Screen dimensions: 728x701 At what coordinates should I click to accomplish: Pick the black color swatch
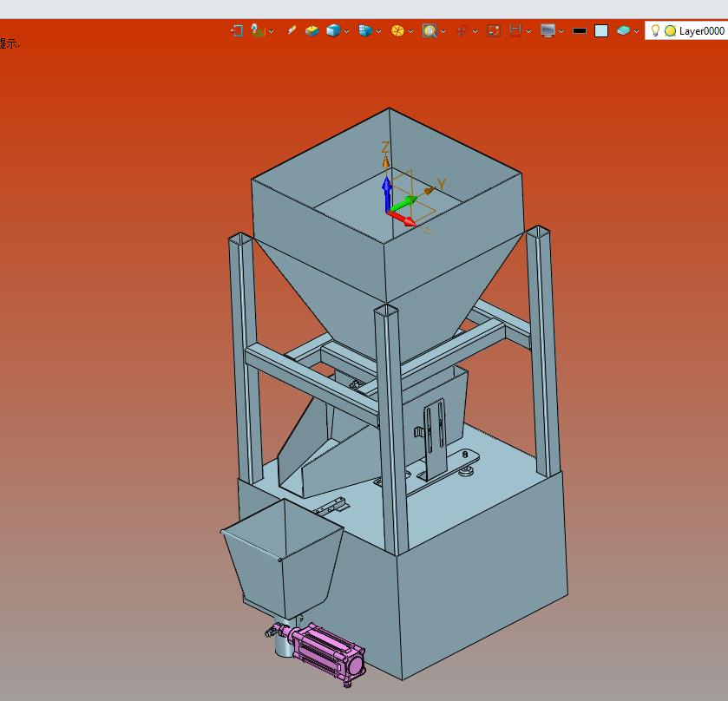click(580, 31)
